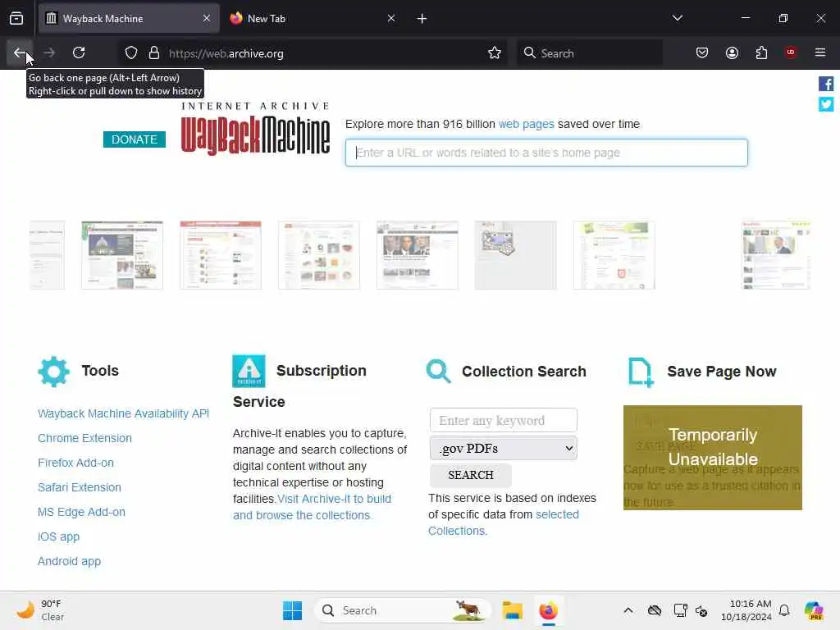The height and width of the screenshot is (630, 840).
Task: Click the URL search field of Wayback Machine
Action: tap(546, 153)
